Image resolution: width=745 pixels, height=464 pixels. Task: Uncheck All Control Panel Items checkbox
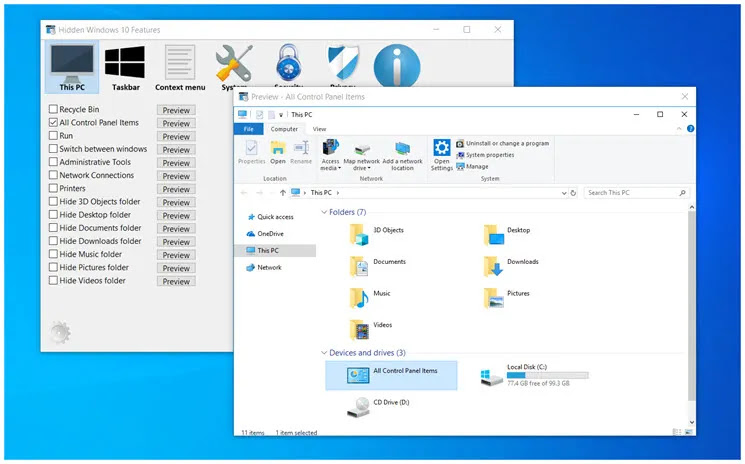(53, 123)
